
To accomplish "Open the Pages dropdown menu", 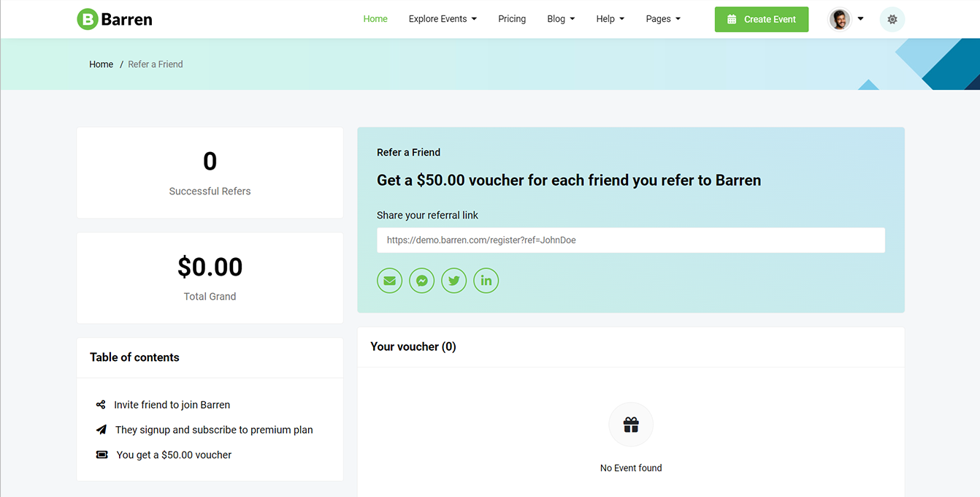I will (663, 19).
